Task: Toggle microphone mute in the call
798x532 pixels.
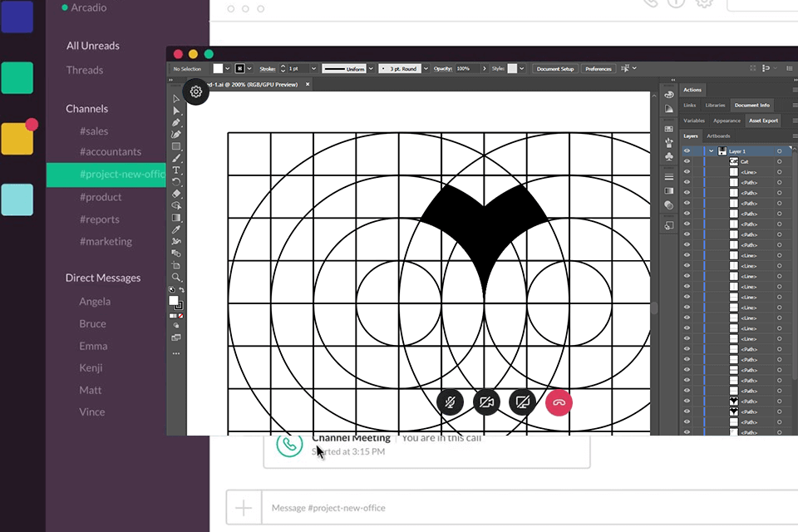Action: point(450,402)
